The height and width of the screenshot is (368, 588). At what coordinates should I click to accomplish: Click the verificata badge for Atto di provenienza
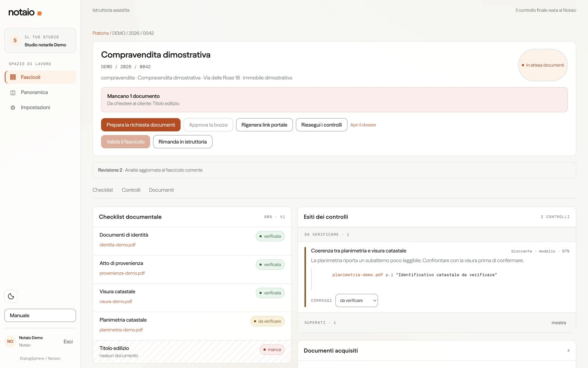click(270, 265)
